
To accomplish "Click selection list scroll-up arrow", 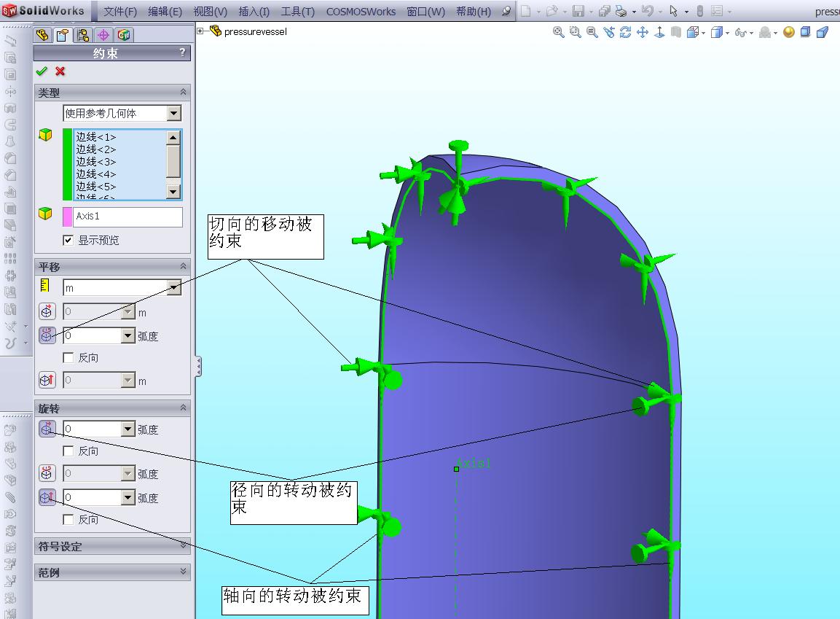I will 173,138.
